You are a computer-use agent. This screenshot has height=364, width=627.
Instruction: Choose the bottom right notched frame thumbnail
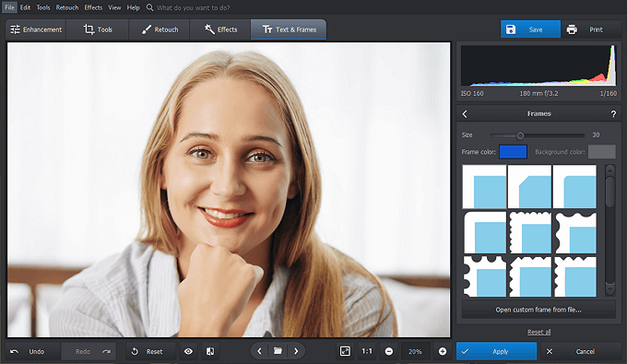click(574, 276)
